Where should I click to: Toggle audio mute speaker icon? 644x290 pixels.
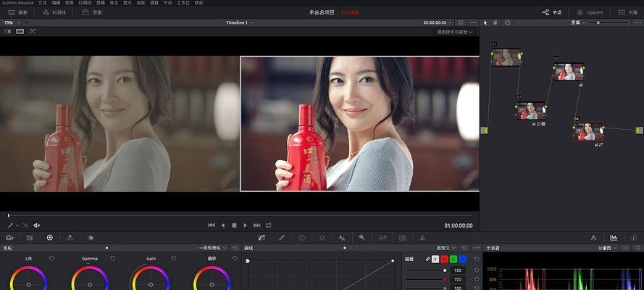36,225
